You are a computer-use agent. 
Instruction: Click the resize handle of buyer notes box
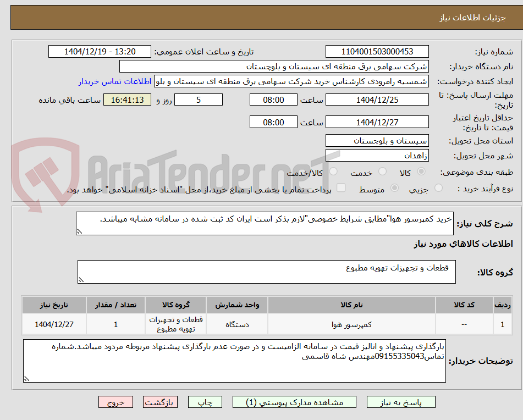pyautogui.click(x=27, y=379)
